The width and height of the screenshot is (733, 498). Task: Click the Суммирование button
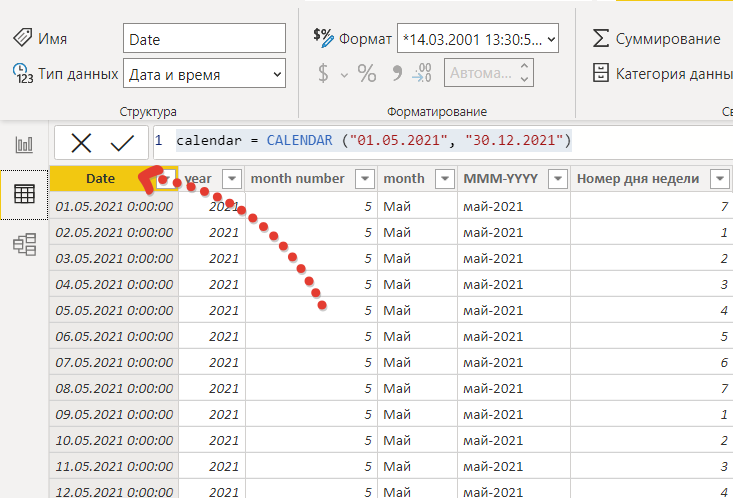(656, 39)
